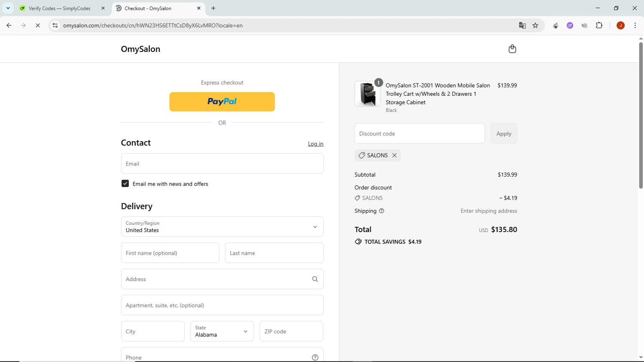Click the Subtotal amount $139.99
Image resolution: width=644 pixels, height=362 pixels.
coord(507,175)
